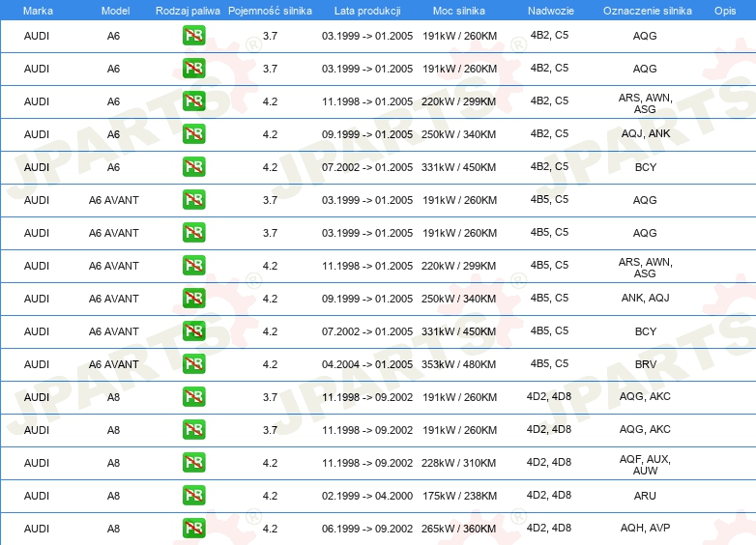Select the 'AUDI' cell in the AQH, AVP row
Screen dimensions: 756x545
[37, 529]
